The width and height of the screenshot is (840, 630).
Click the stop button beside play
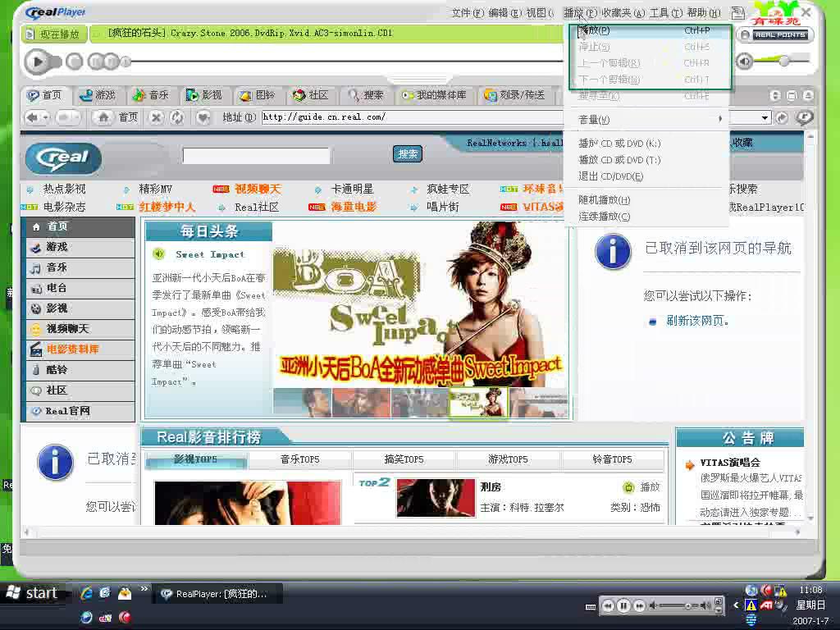coord(75,62)
